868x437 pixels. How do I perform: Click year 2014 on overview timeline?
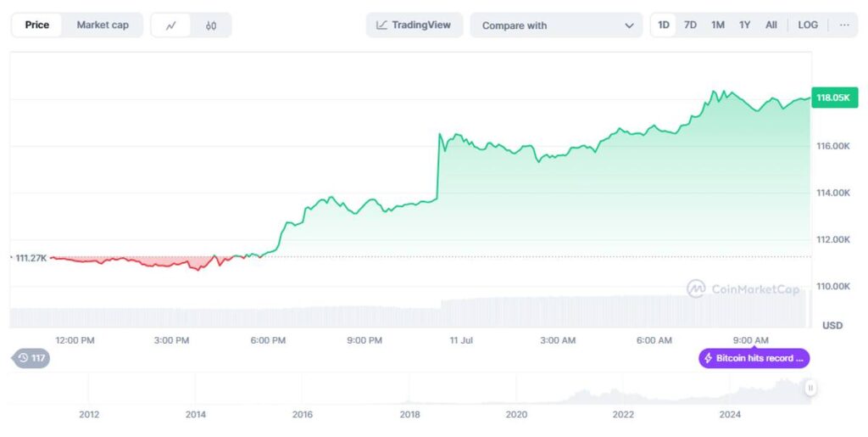click(196, 414)
